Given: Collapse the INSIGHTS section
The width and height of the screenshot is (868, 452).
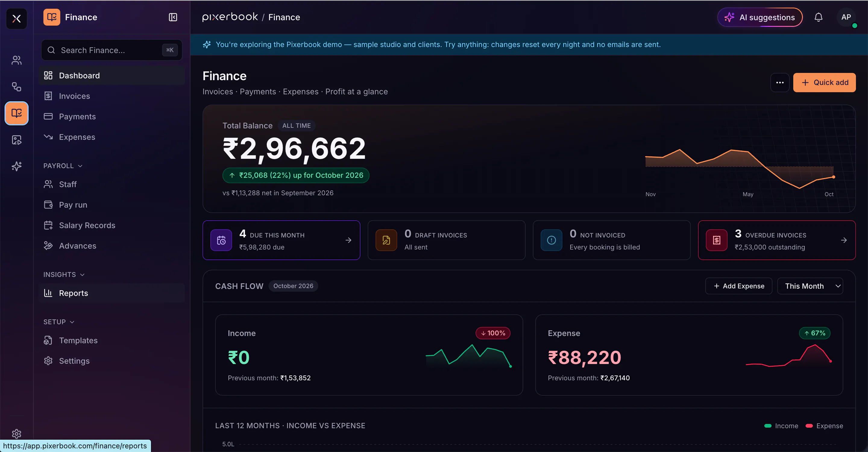Looking at the screenshot, I should 64,275.
